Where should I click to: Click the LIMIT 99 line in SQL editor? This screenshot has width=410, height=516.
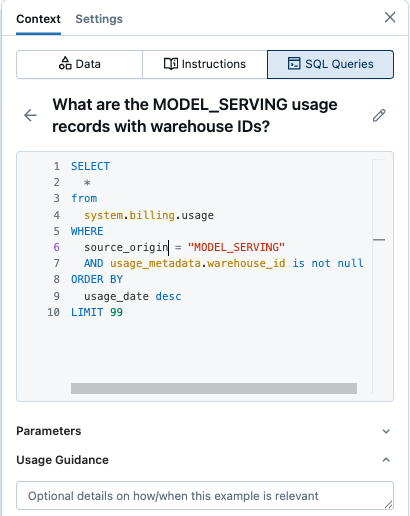[97, 312]
